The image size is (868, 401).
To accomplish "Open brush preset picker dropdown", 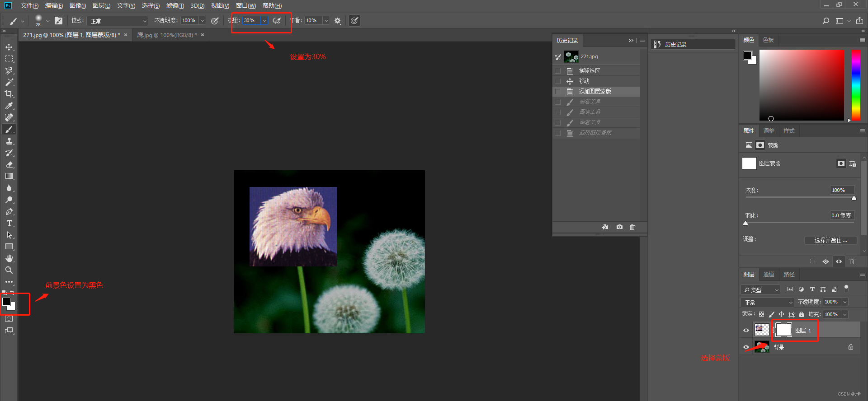I will [48, 21].
